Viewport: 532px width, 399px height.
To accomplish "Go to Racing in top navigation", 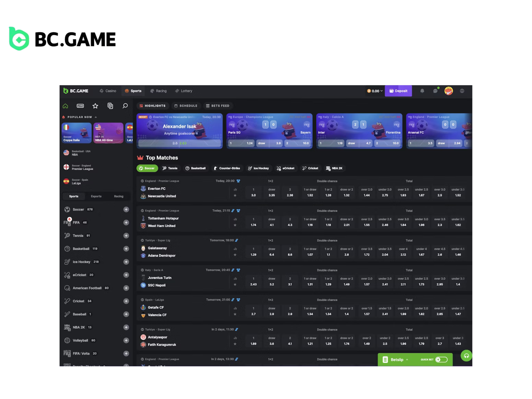I will click(158, 91).
